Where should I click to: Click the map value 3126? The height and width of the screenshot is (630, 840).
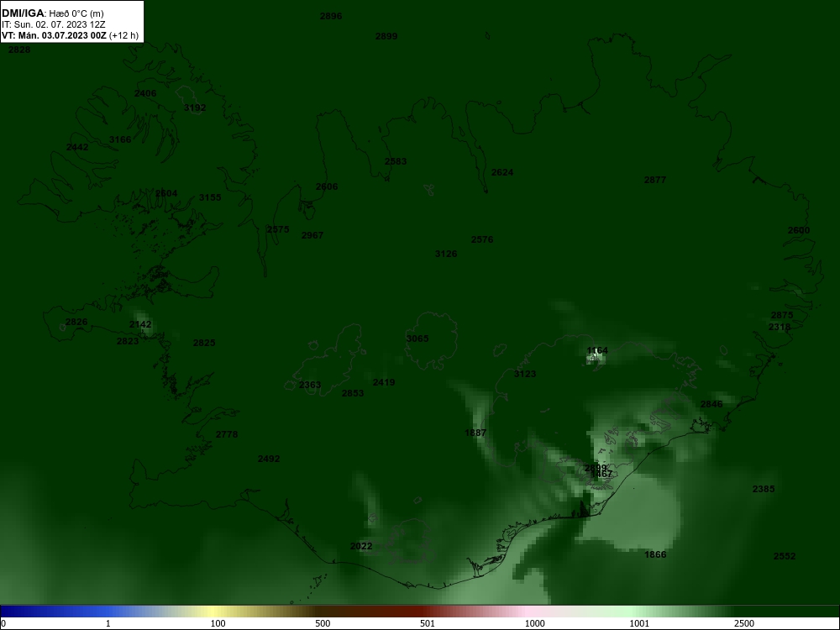pos(446,254)
